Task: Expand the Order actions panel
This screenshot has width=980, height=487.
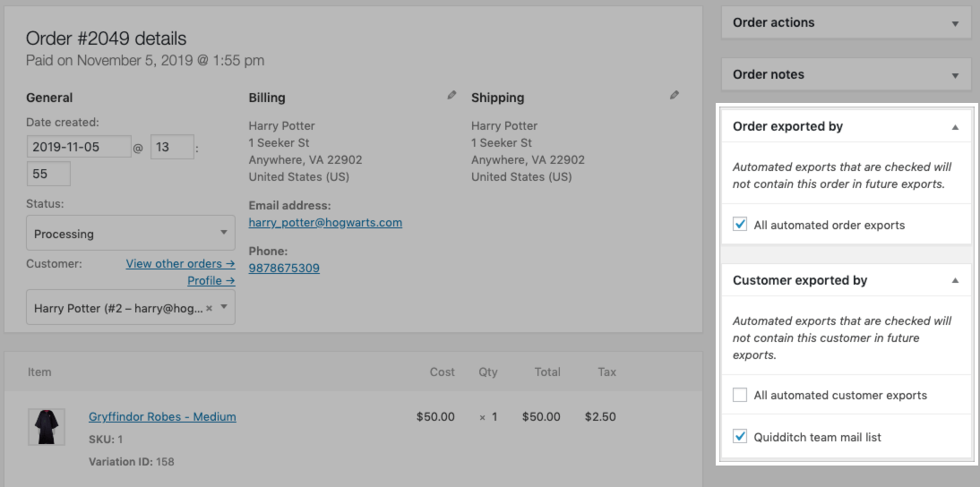Action: point(955,24)
